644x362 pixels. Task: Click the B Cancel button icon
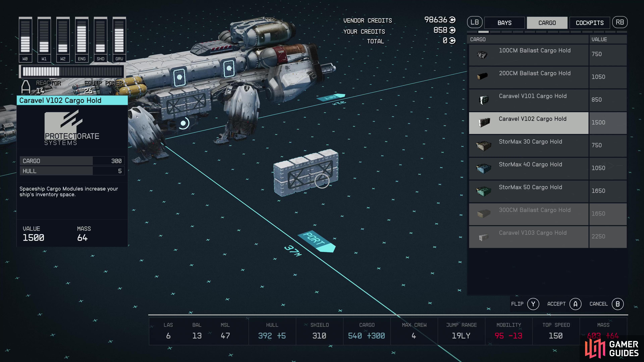click(618, 304)
